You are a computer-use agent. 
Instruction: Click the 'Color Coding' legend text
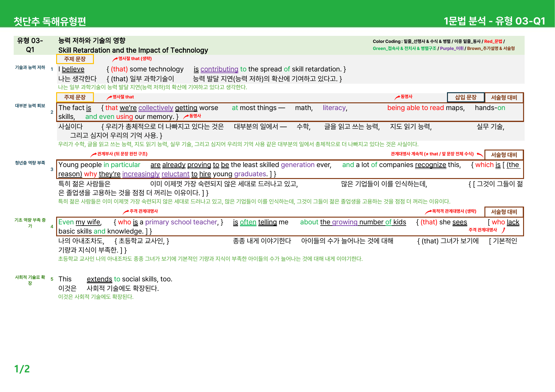coord(444,45)
